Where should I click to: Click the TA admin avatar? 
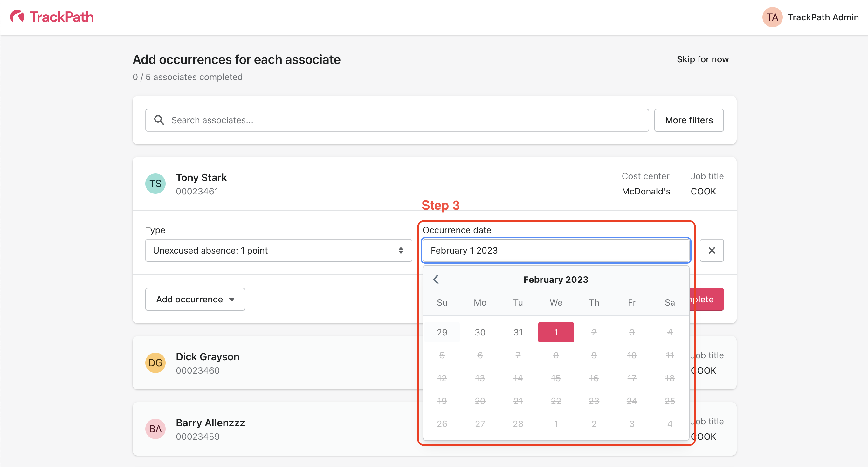[772, 17]
